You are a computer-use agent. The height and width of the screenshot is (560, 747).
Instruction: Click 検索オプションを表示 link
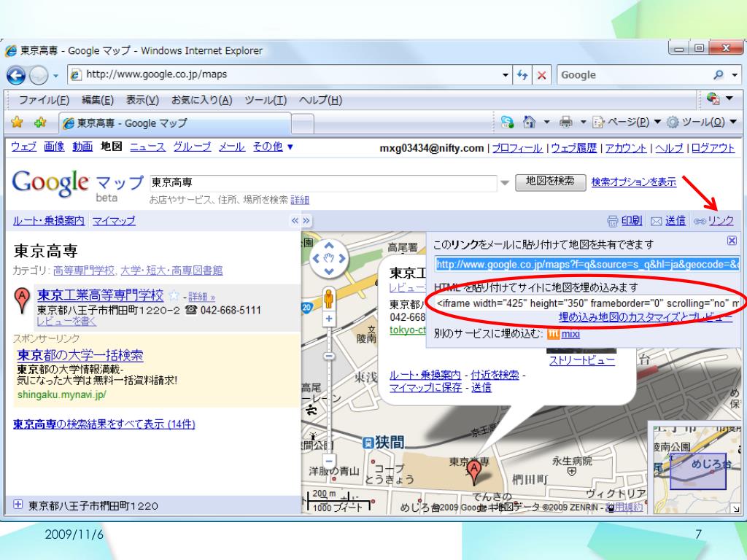click(x=634, y=182)
